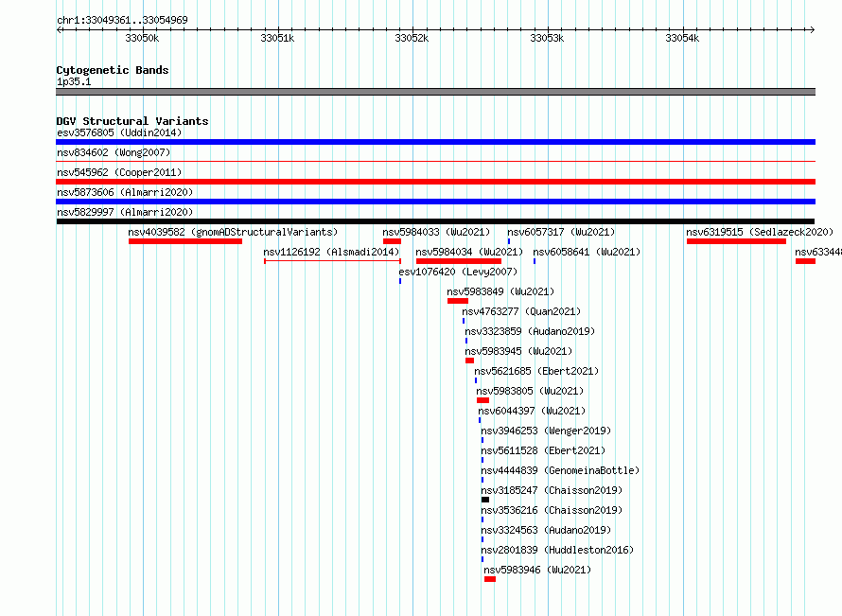Select the red bar under nsv5983946

(x=490, y=579)
